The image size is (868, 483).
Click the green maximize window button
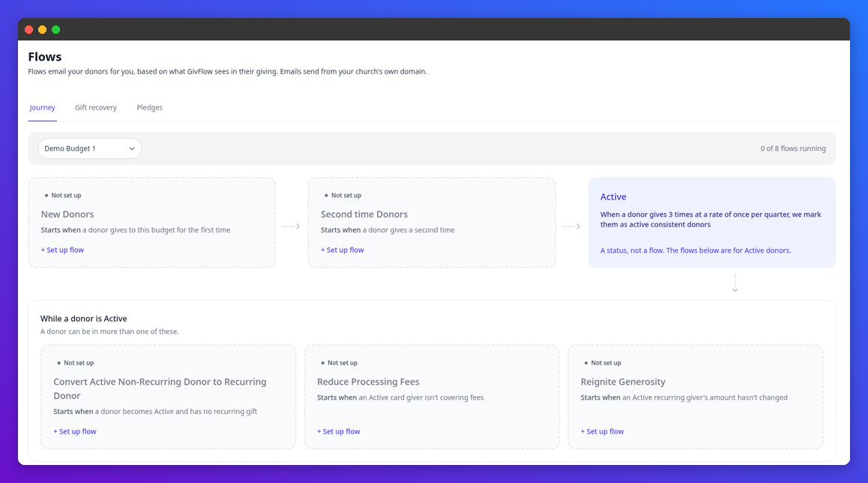[56, 30]
